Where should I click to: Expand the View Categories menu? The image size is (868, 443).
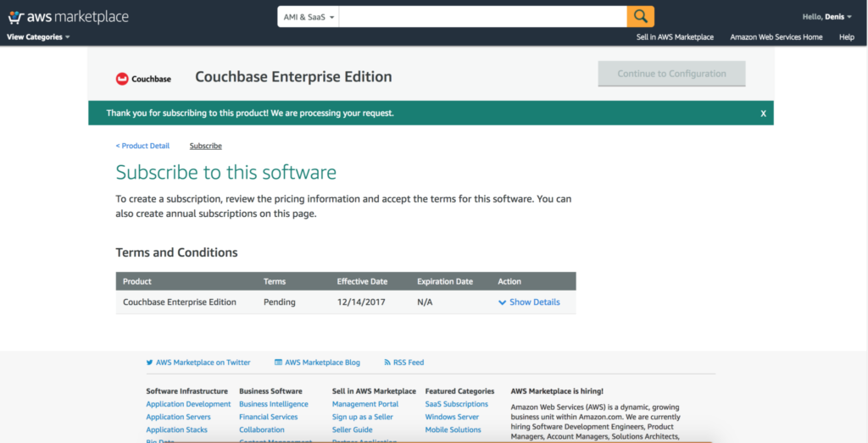pos(38,37)
